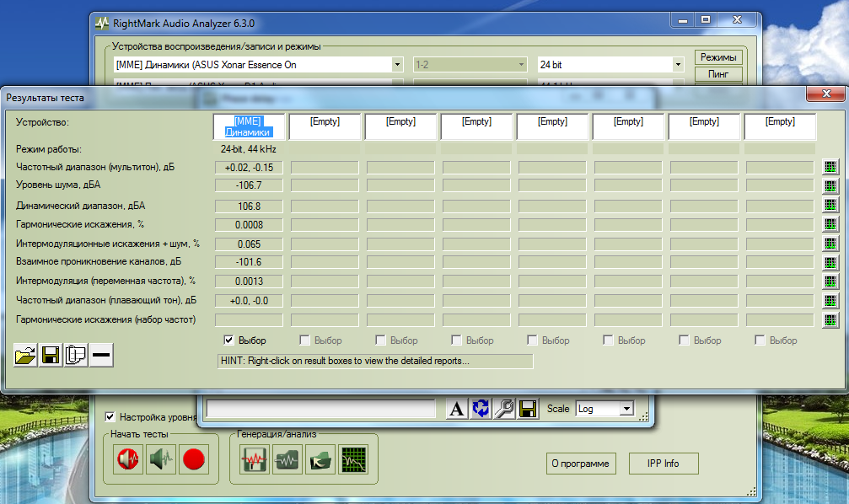The image size is (849, 504).
Task: Toggle Выбор checkbox under second result column
Action: pyautogui.click(x=304, y=340)
